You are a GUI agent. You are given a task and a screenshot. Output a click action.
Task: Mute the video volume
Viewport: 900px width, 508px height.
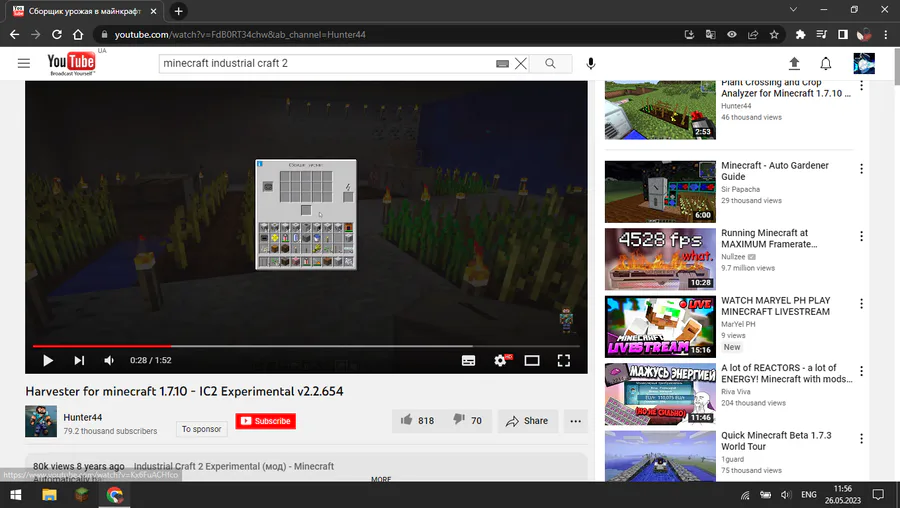109,360
